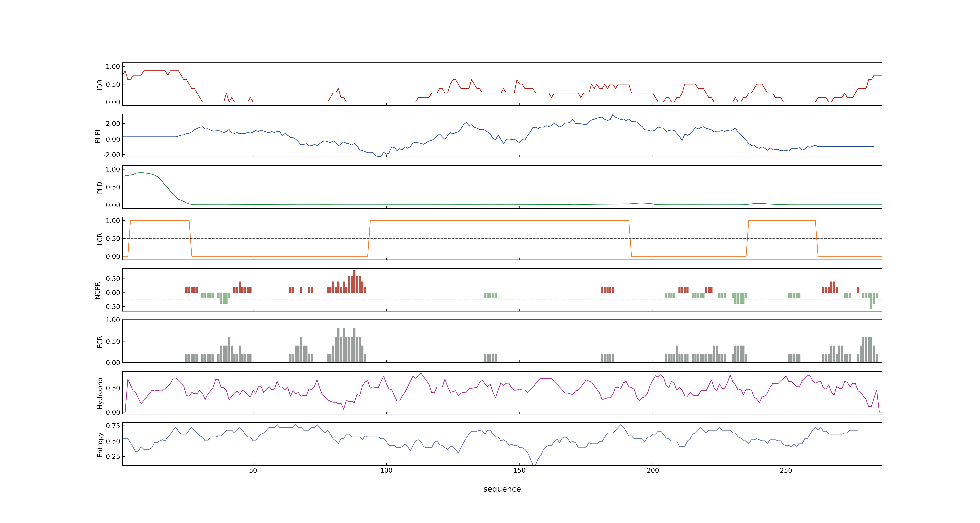Click the 2.00 tick on Pi-Pi axis
This screenshot has width=980, height=523.
tap(113, 124)
